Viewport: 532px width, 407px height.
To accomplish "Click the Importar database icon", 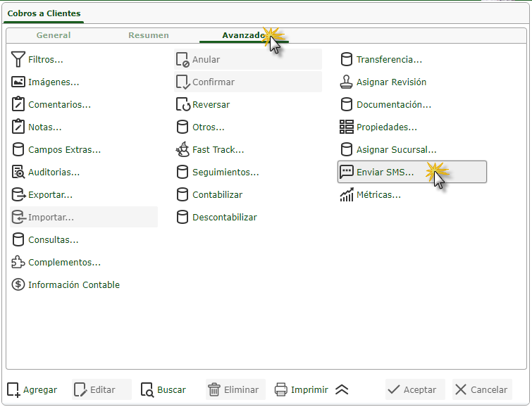I will [x=18, y=217].
